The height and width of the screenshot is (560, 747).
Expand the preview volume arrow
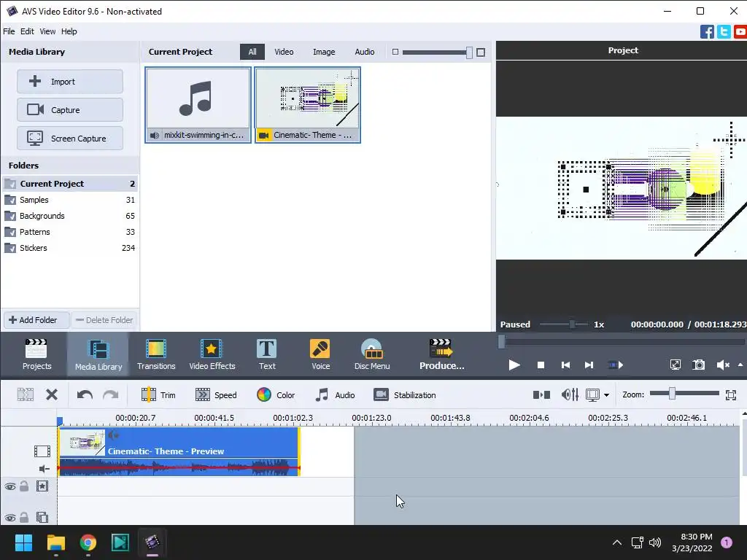coord(740,365)
